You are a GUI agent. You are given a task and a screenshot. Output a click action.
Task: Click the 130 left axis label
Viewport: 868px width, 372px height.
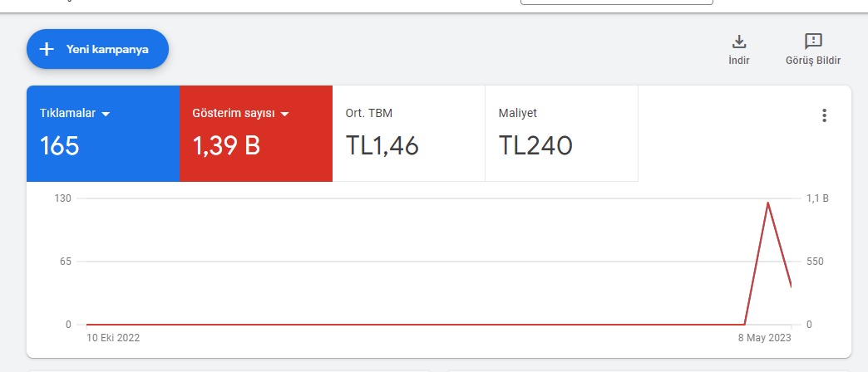pyautogui.click(x=62, y=198)
